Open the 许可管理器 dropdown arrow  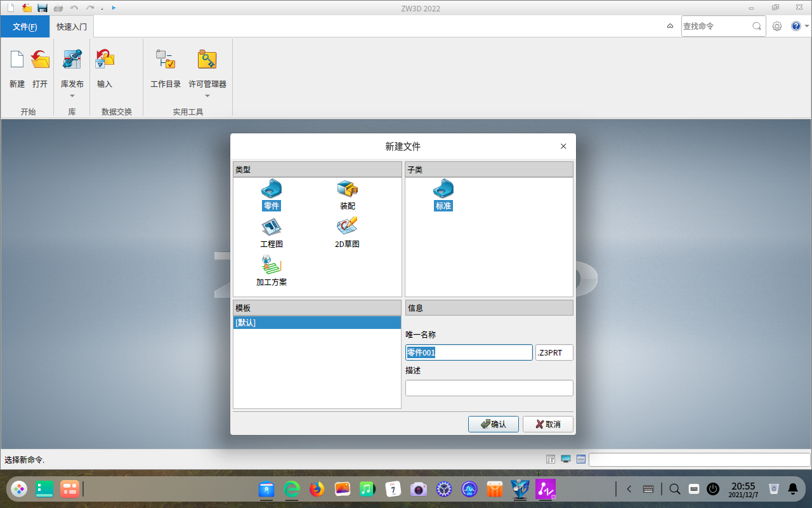[207, 95]
